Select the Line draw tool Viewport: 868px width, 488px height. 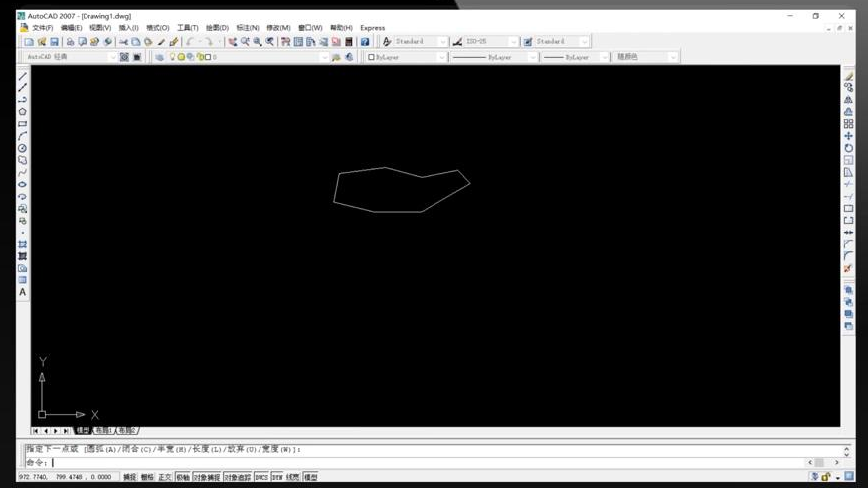click(x=22, y=76)
